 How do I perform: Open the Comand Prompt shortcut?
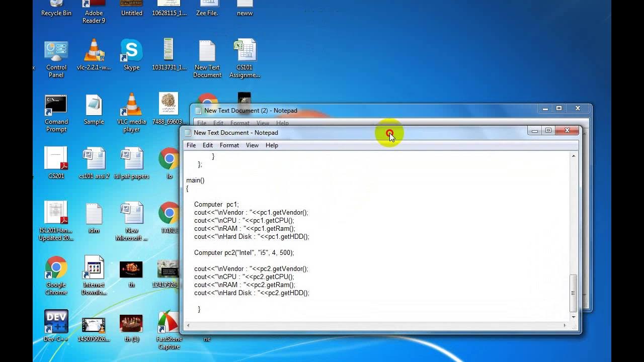56,114
